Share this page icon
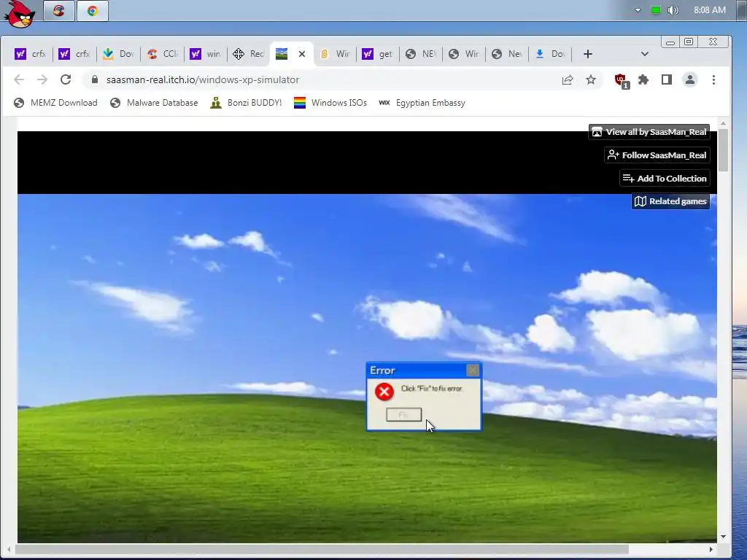Screen dimensions: 747x560 (x=568, y=79)
